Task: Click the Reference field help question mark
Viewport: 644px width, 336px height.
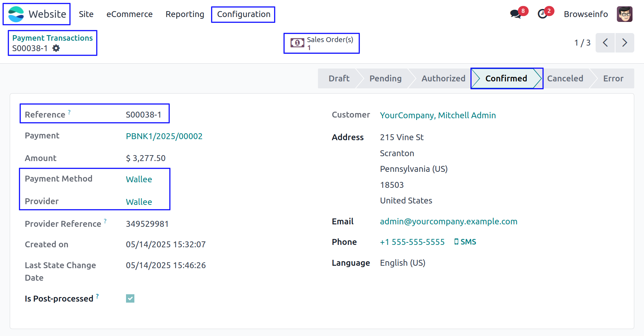Action: pos(69,112)
